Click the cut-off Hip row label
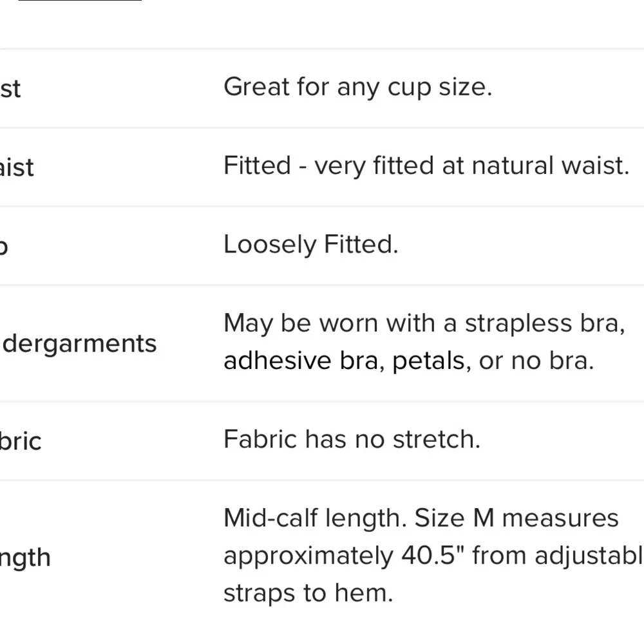This screenshot has width=644, height=644. pos(4,247)
